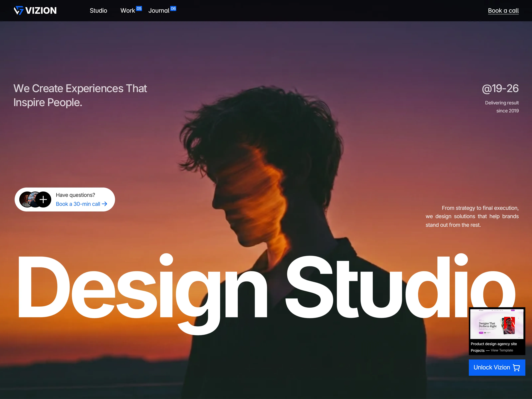
Task: Click the shopping cart icon
Action: tap(516, 367)
